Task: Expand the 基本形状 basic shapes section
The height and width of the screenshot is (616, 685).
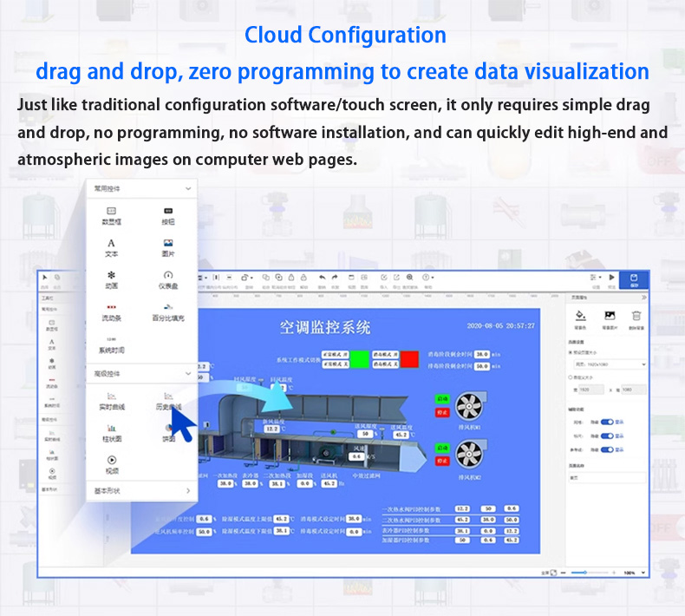Action: click(188, 491)
